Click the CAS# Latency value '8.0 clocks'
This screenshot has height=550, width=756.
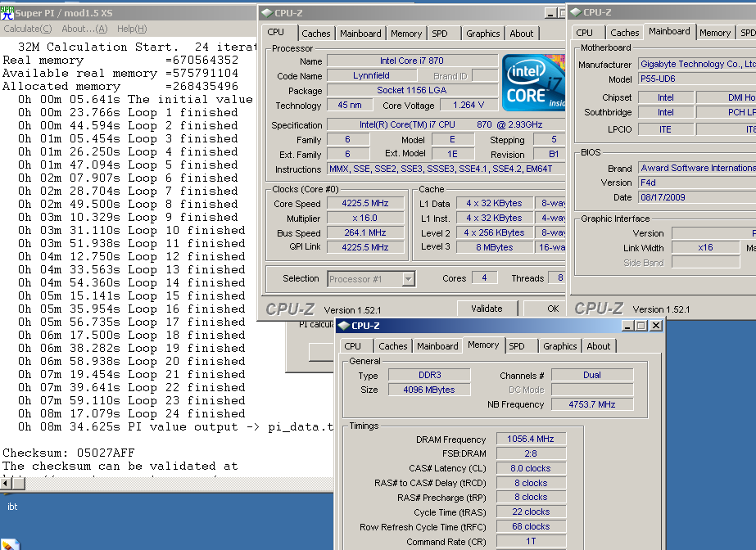(531, 468)
